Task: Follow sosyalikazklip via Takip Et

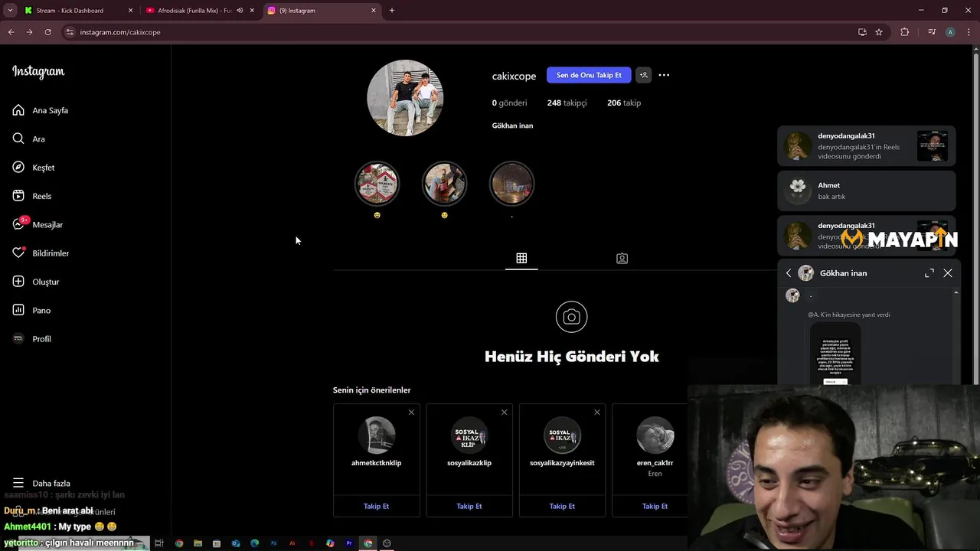Action: pos(469,506)
